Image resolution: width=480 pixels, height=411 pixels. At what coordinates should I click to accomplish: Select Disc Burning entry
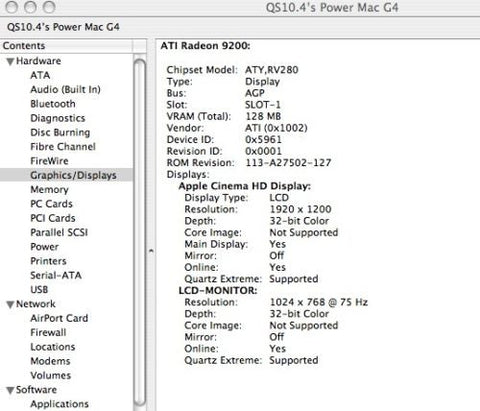click(x=60, y=133)
